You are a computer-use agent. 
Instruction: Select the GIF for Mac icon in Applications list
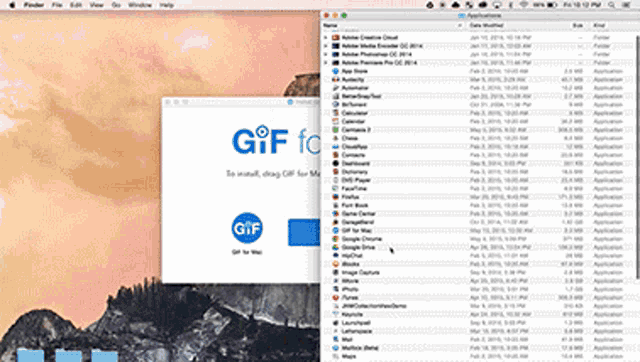click(x=336, y=231)
